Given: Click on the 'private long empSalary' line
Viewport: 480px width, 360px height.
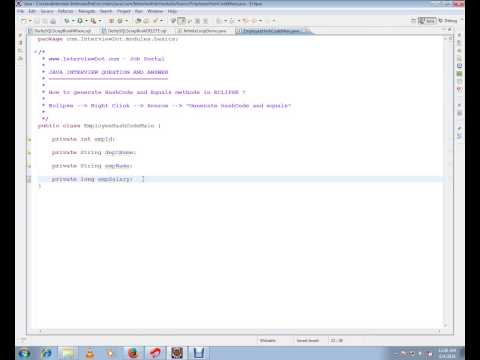Looking at the screenshot, I should (x=92, y=179).
